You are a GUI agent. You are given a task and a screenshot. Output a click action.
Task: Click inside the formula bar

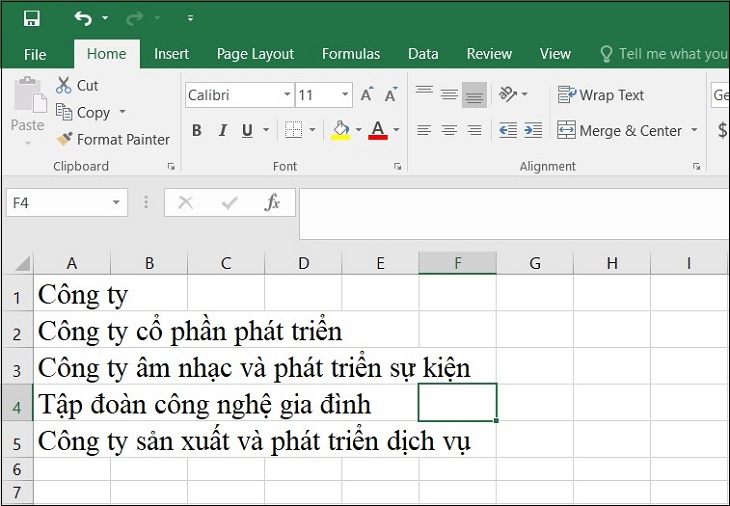(514, 214)
